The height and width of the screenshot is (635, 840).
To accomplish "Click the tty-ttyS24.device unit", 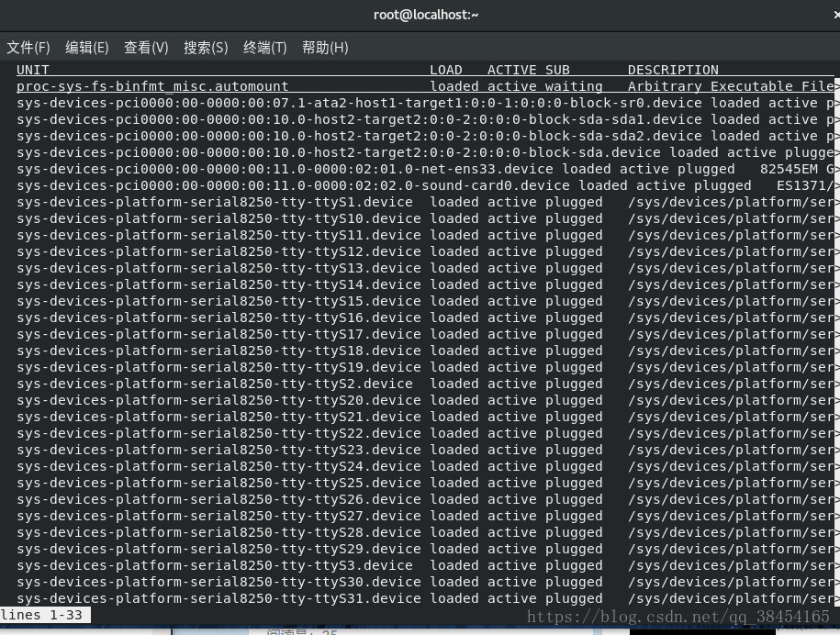I will pyautogui.click(x=218, y=467).
